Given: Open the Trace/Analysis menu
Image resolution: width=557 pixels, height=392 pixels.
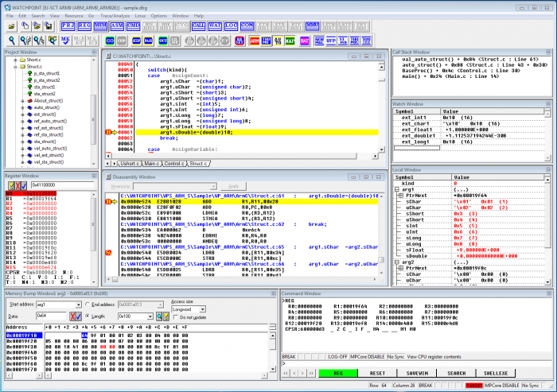Looking at the screenshot, I should click(115, 16).
